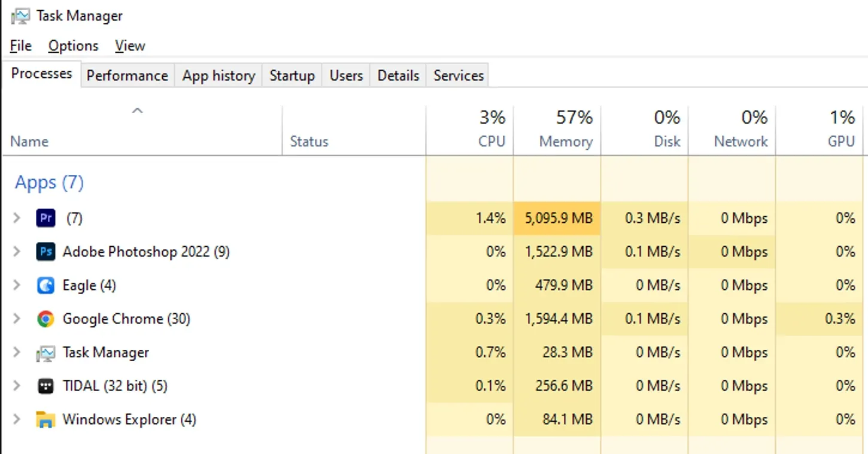Viewport: 868px width, 454px height.
Task: Click the 1.4% CPU value
Action: click(x=491, y=218)
